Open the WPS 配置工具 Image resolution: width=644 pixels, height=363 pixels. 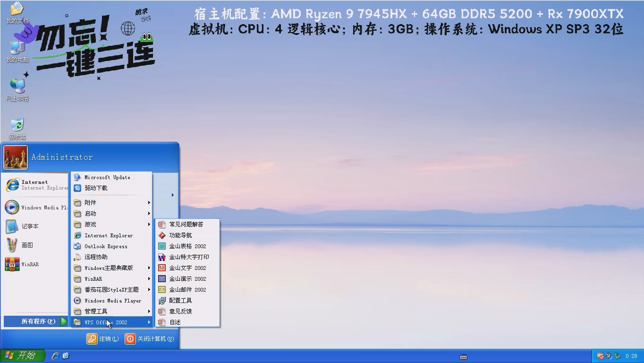(187, 301)
